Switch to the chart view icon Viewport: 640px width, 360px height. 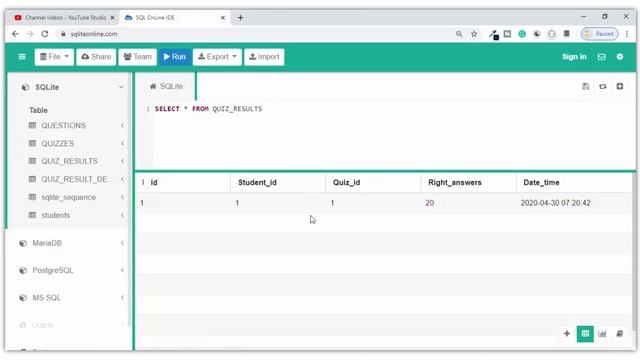(602, 333)
